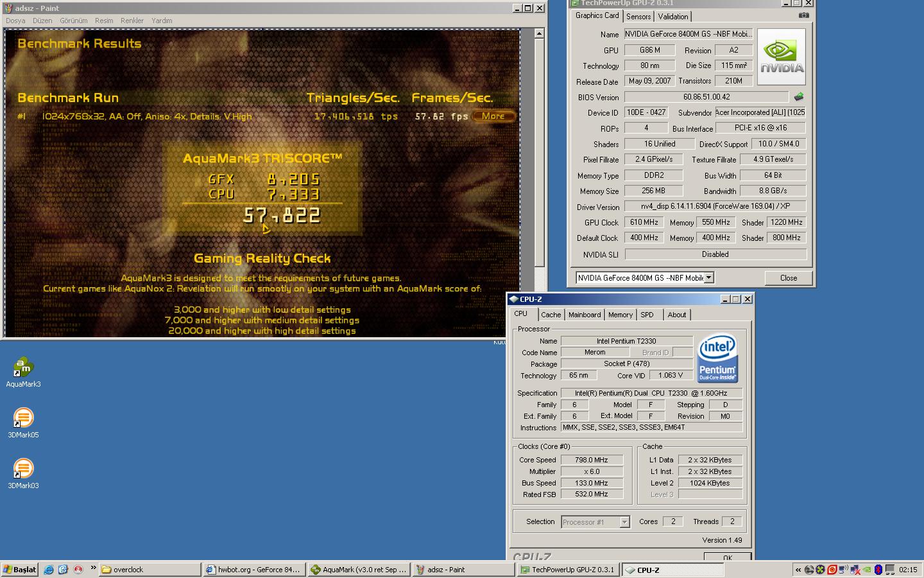Click the Paint window title icon
Image resolution: width=924 pixels, height=578 pixels.
point(8,8)
